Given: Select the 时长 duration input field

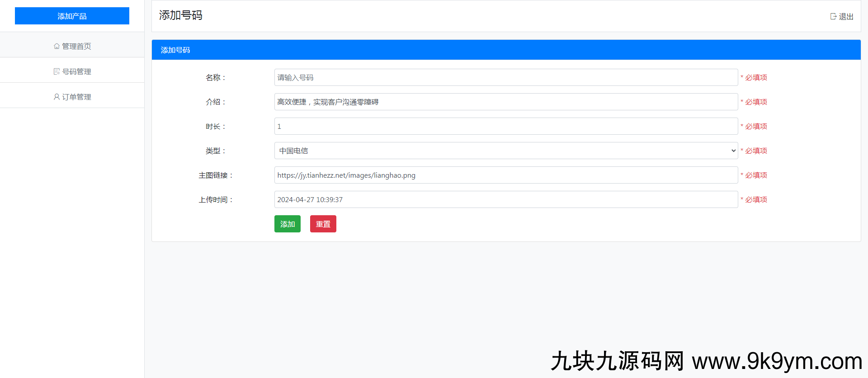Looking at the screenshot, I should pyautogui.click(x=505, y=126).
